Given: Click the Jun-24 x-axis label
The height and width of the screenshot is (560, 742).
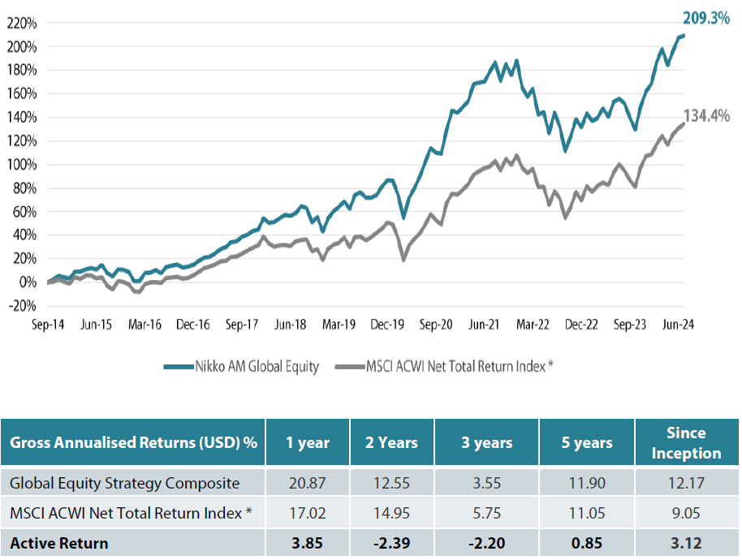Looking at the screenshot, I should pyautogui.click(x=678, y=325).
